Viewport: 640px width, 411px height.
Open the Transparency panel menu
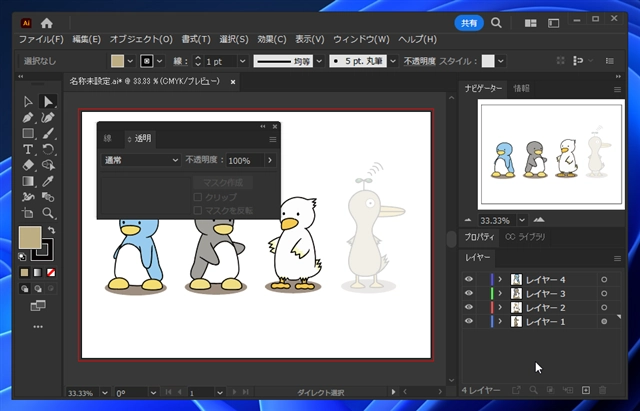click(273, 140)
